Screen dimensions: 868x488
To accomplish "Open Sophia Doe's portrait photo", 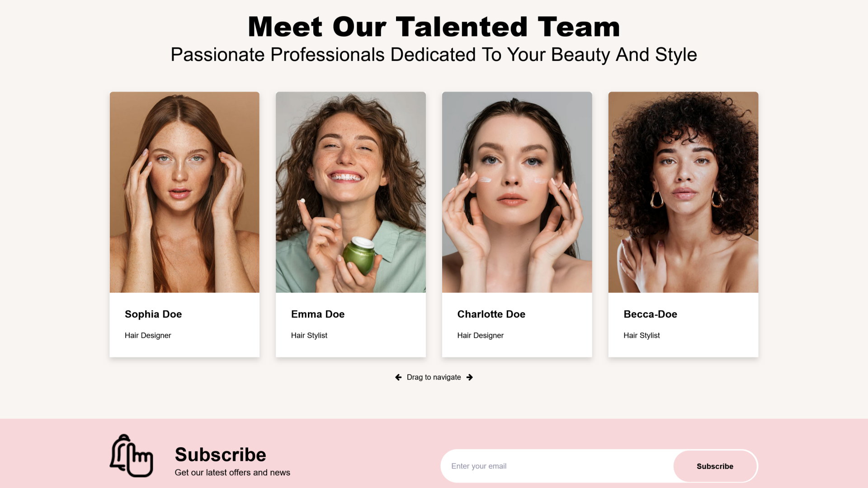I will click(184, 192).
